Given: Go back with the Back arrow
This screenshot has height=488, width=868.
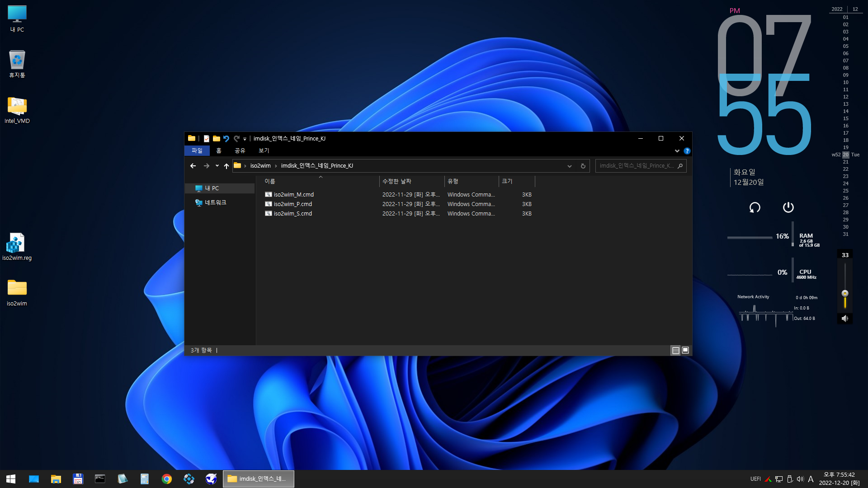Looking at the screenshot, I should (193, 166).
